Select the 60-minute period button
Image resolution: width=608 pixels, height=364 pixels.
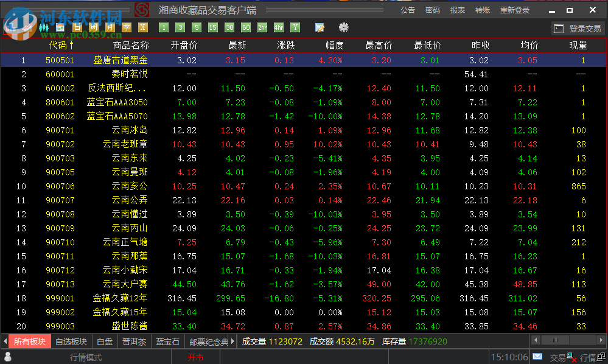pos(246,27)
